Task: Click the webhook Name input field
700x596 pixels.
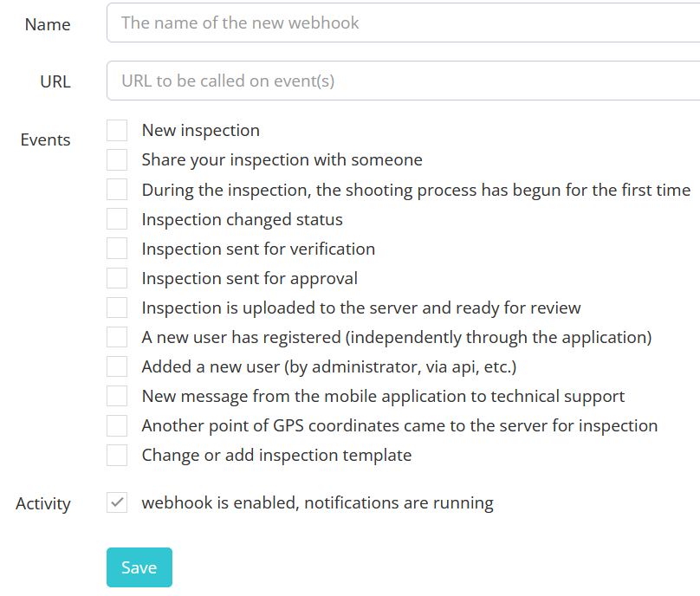Action: pos(403,23)
